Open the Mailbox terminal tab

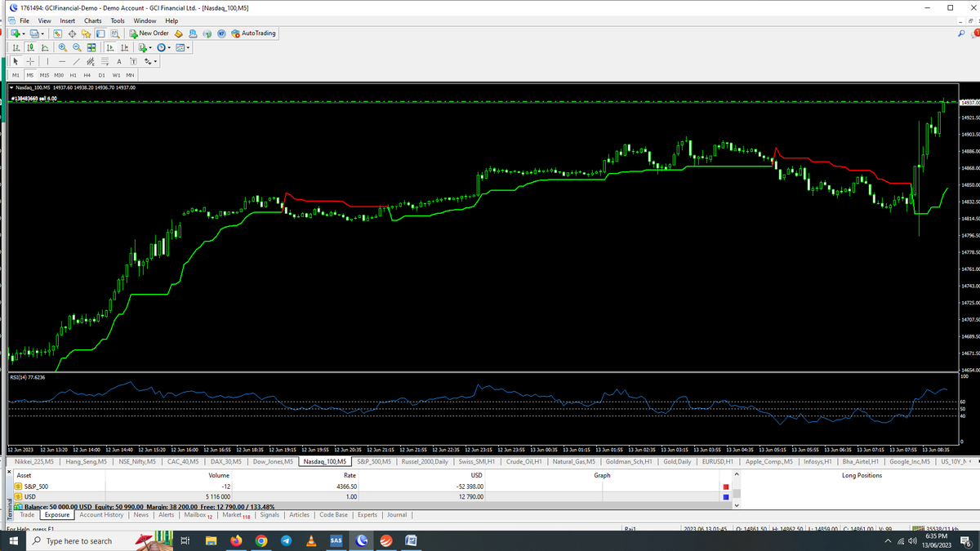[x=198, y=515]
